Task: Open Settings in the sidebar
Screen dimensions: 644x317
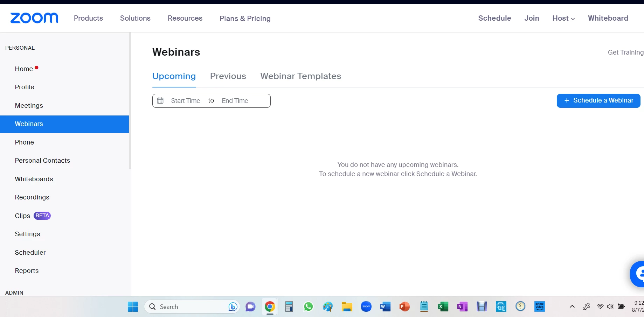Action: [x=27, y=234]
